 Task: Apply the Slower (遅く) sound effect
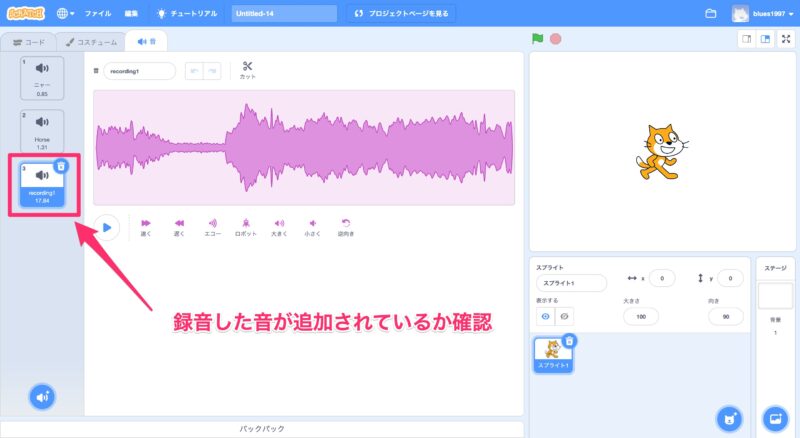tap(179, 226)
